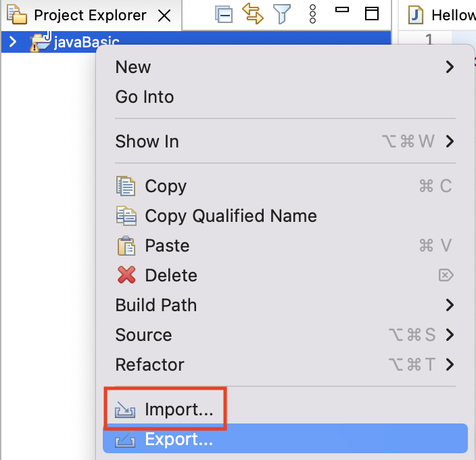Image resolution: width=476 pixels, height=460 pixels.
Task: Expand the javaBasic project tree arrow
Action: [13, 41]
